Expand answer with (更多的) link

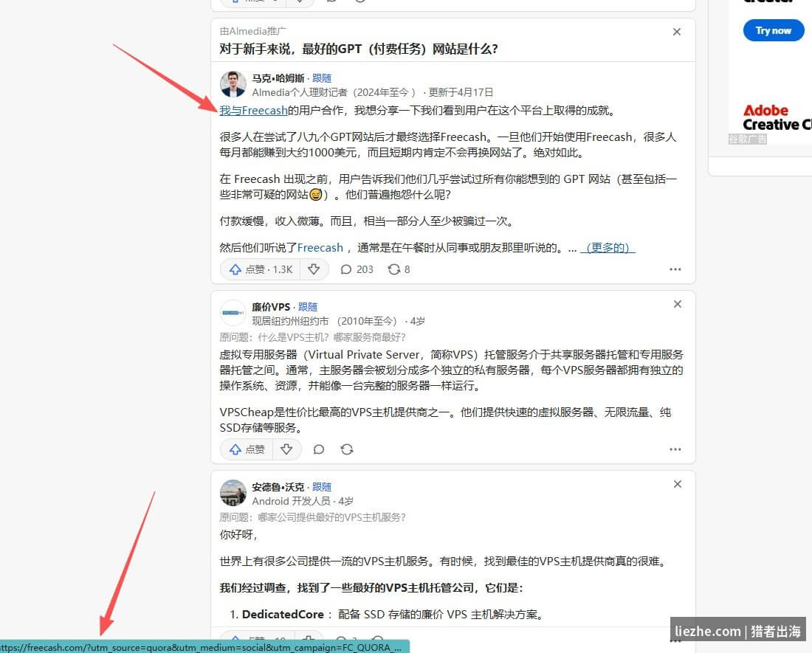(x=608, y=248)
